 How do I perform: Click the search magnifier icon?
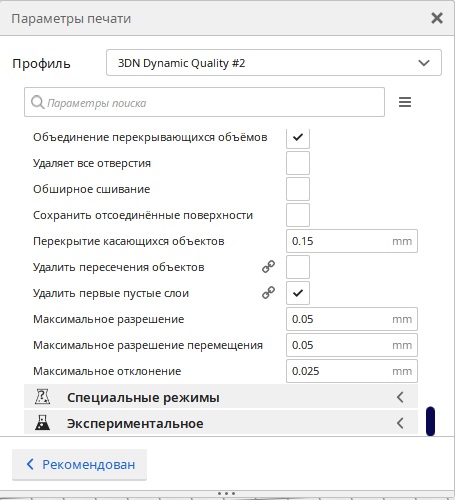[38, 102]
